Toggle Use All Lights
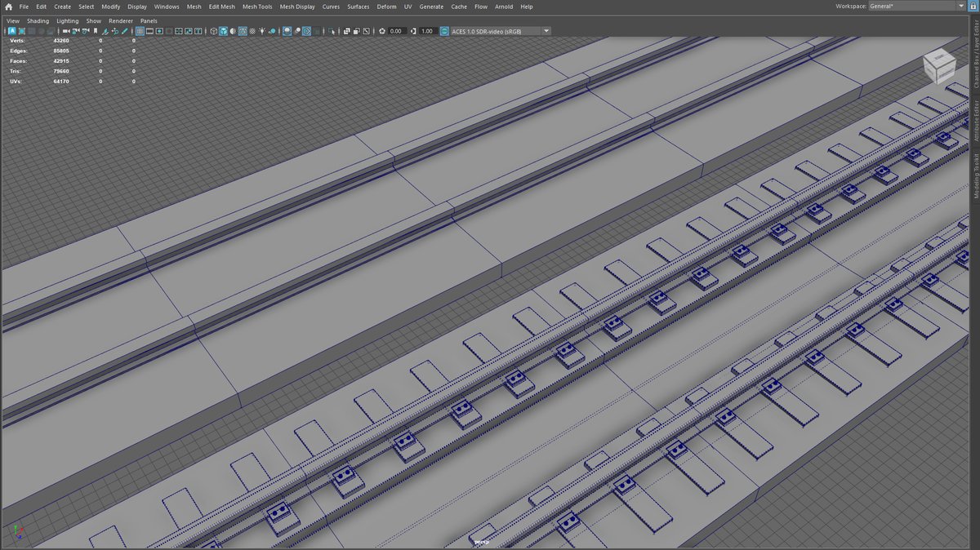 [261, 31]
